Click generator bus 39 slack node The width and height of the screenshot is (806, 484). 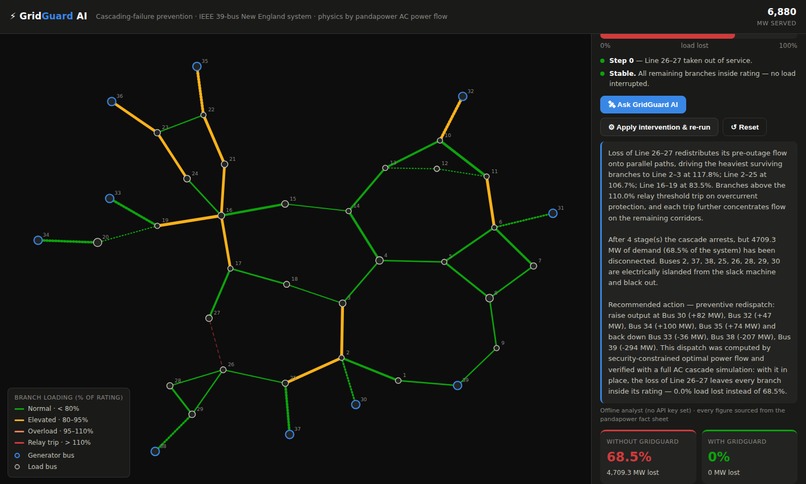click(x=457, y=385)
